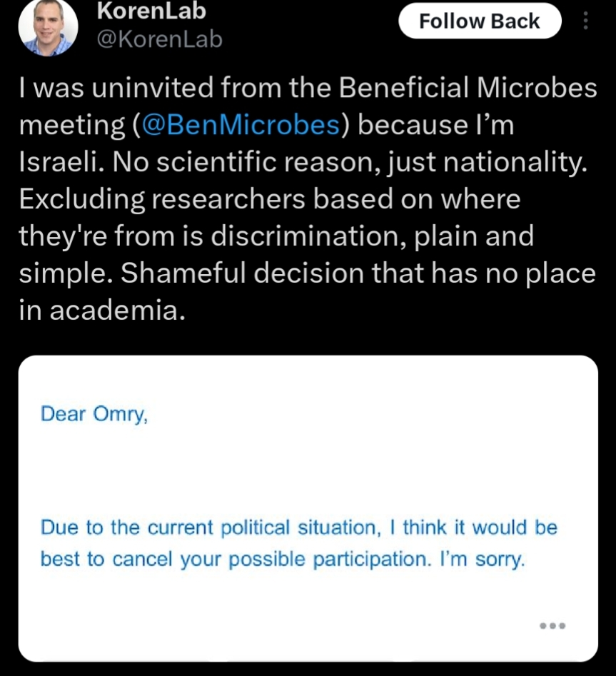Click the tweet line starting "I was uninvited"

308,89
